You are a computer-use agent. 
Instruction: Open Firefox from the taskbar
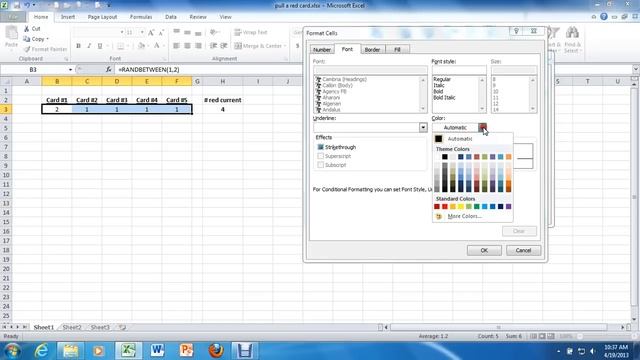[x=216, y=350]
